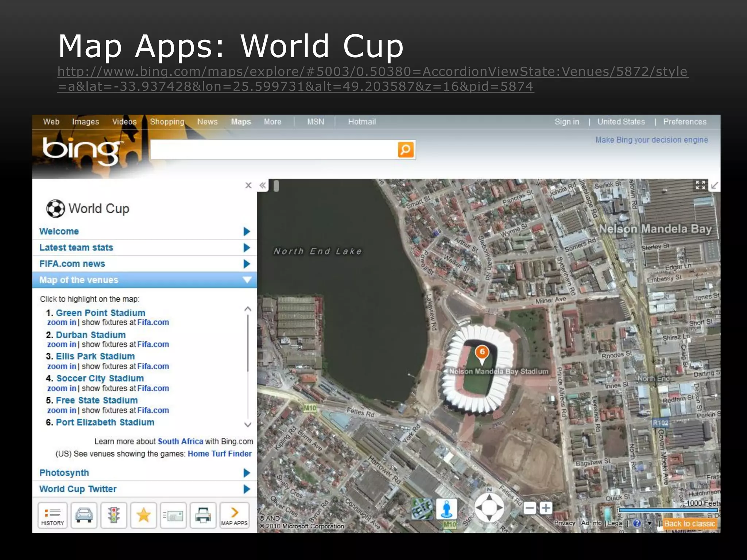Image resolution: width=747 pixels, height=560 pixels.
Task: Highlight Free State Stadium on map
Action: [x=97, y=400]
